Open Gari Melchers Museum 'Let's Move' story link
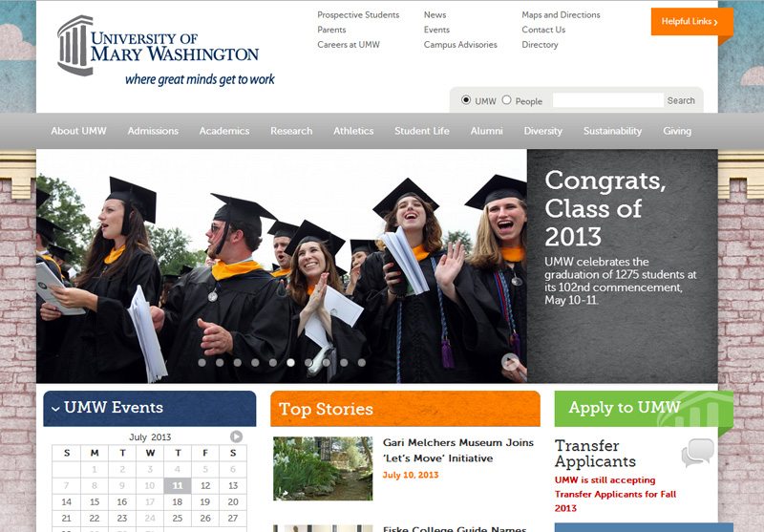Viewport: 764px width, 532px height. coord(458,450)
